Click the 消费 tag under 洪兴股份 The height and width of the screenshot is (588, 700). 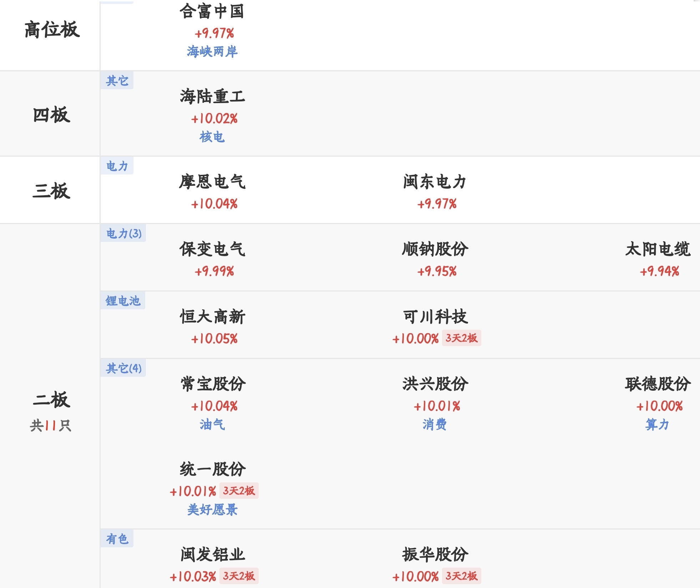[x=435, y=425]
